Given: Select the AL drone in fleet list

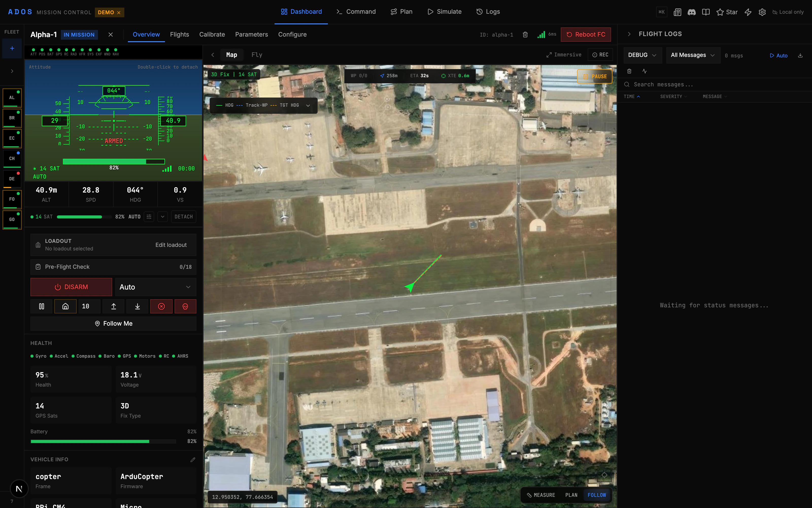Looking at the screenshot, I should pos(12,98).
